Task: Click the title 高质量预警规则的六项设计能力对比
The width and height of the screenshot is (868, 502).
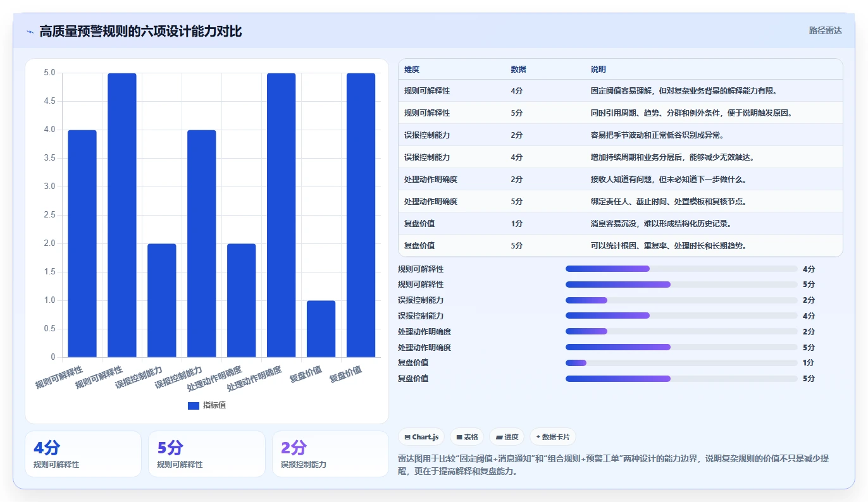Action: pos(140,32)
